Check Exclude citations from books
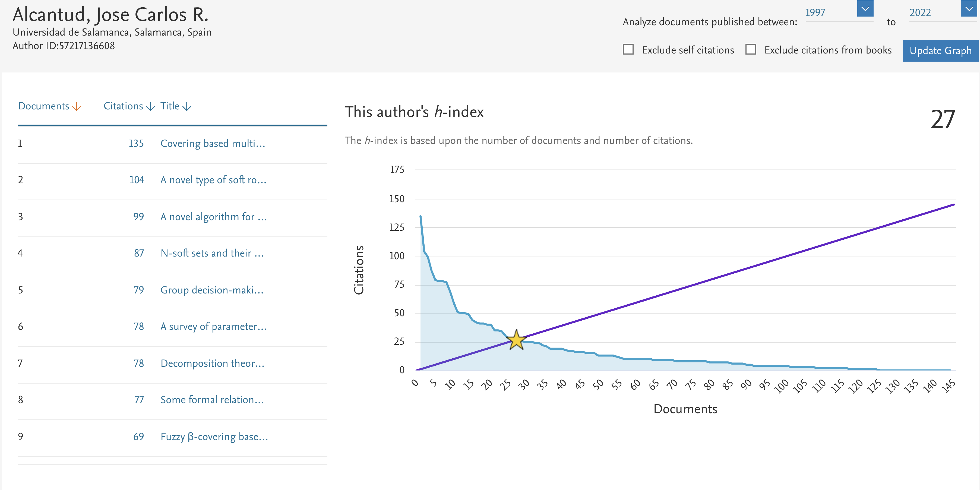The image size is (980, 490). tap(751, 49)
